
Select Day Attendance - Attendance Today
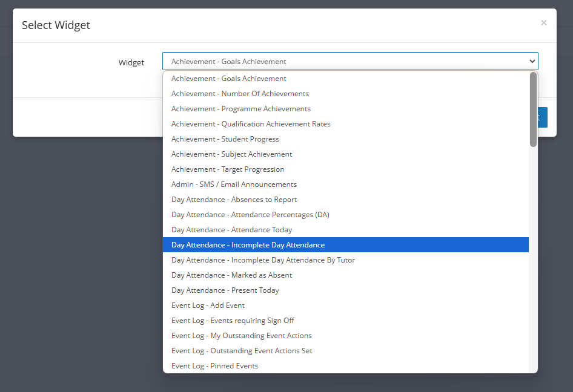(346, 230)
